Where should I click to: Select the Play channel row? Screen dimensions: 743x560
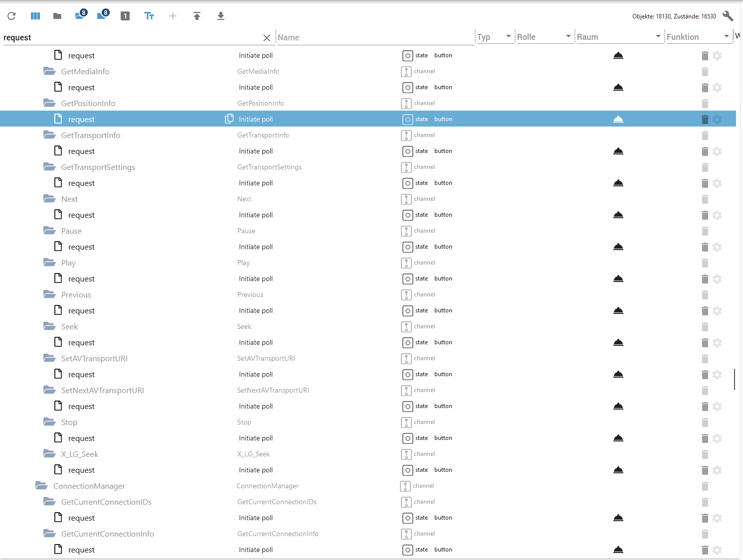click(x=368, y=263)
